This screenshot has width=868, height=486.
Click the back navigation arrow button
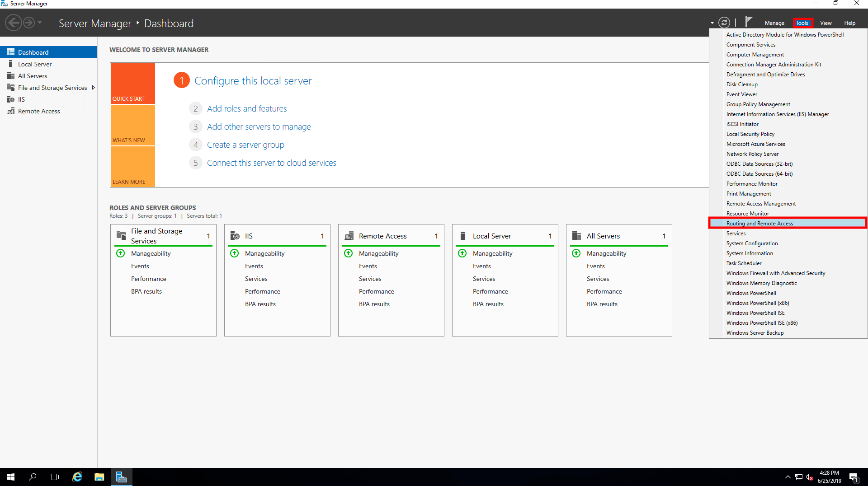click(14, 23)
